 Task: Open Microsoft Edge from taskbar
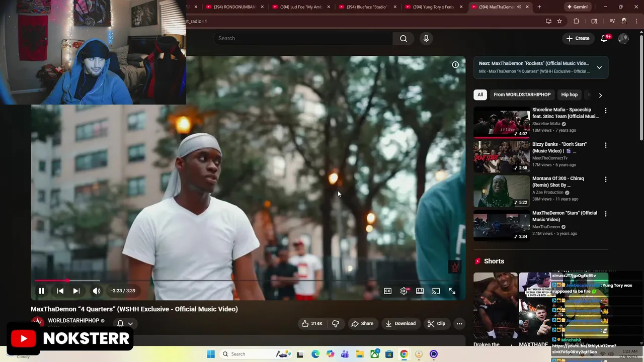point(315,354)
